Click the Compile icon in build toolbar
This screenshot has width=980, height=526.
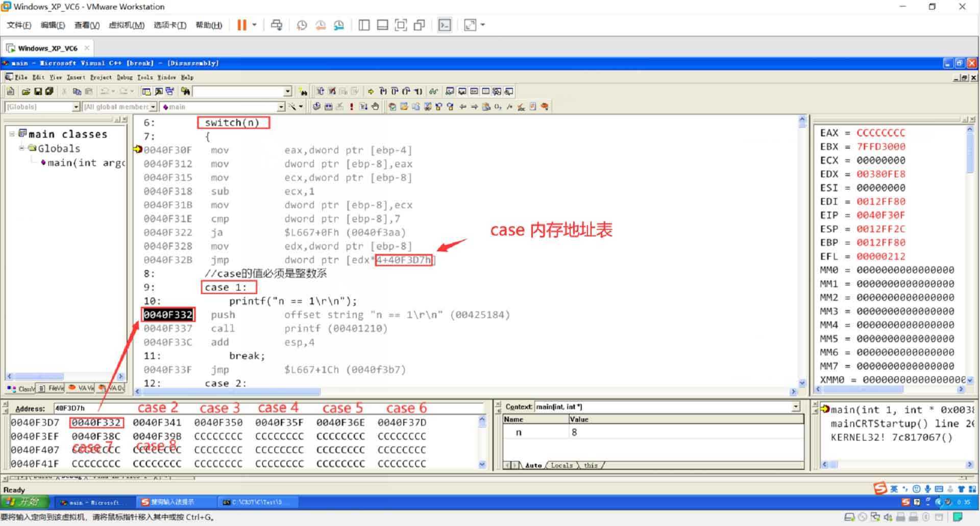pos(316,107)
